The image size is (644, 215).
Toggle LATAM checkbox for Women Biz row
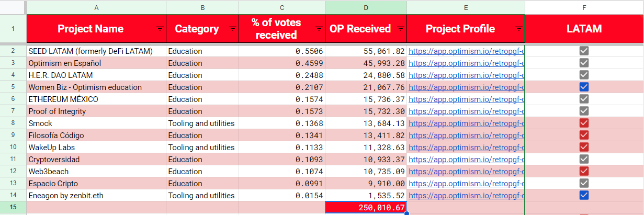(584, 87)
